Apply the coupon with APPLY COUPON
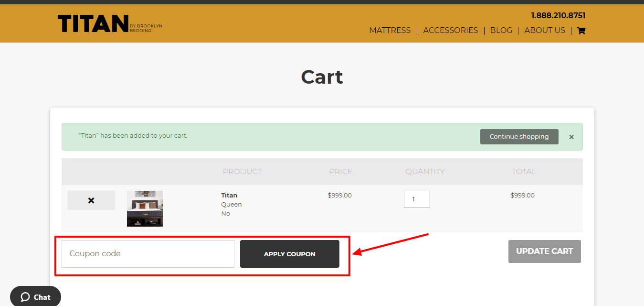Viewport: 644px width, 306px height. [x=290, y=254]
